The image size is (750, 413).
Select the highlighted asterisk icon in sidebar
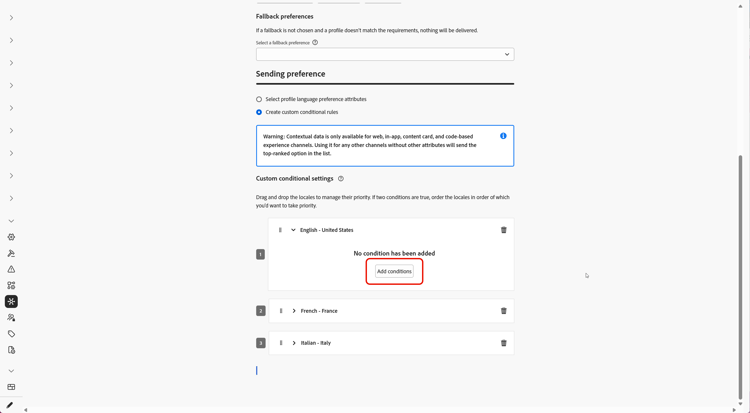click(x=11, y=301)
